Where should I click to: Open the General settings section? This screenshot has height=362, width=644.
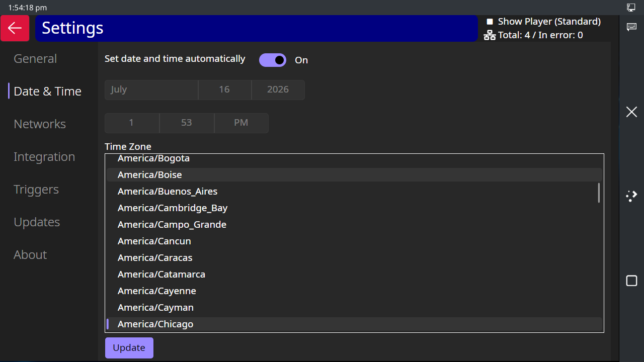(x=35, y=58)
